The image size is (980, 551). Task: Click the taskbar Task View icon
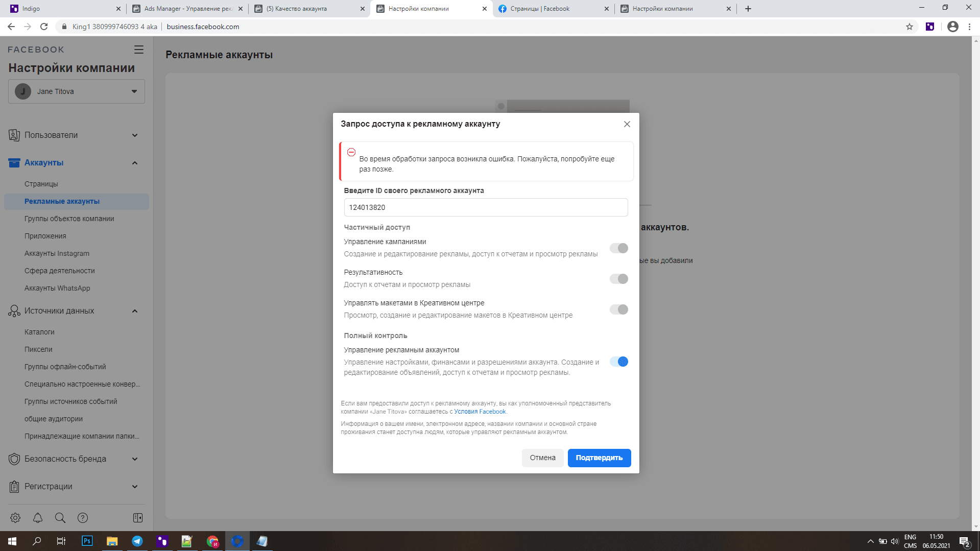61,541
